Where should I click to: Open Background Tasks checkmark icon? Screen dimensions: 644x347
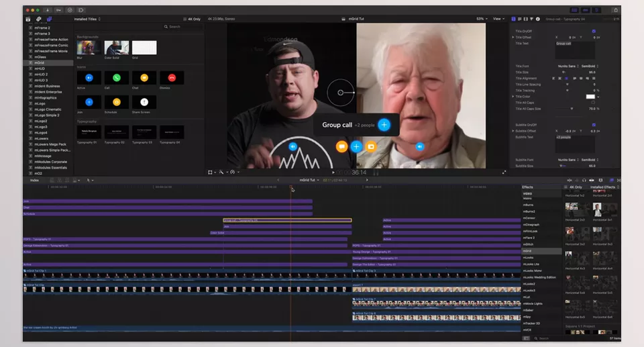click(70, 10)
